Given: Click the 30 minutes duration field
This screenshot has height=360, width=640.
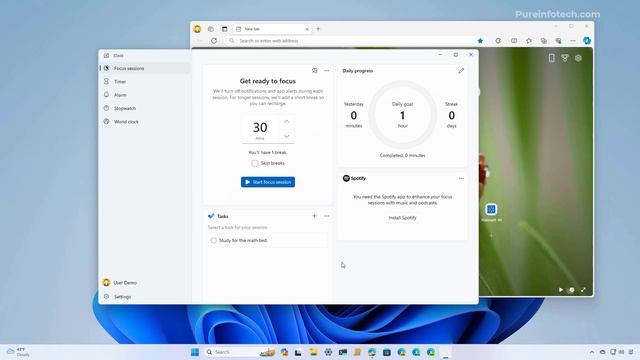Looking at the screenshot, I should click(260, 129).
